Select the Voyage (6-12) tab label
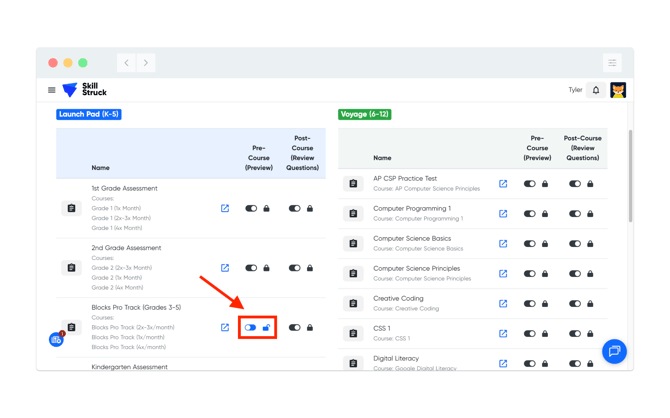Image resolution: width=670 pixels, height=418 pixels. click(364, 114)
